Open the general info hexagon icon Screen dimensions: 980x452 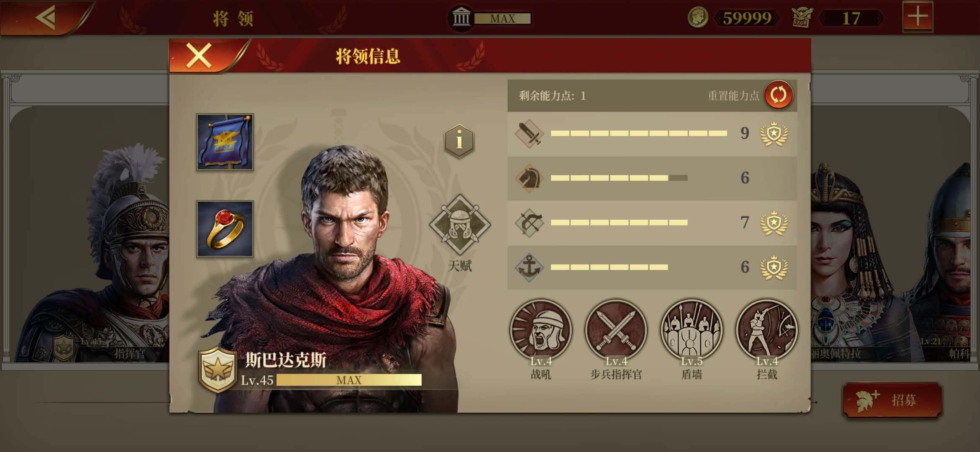[459, 141]
